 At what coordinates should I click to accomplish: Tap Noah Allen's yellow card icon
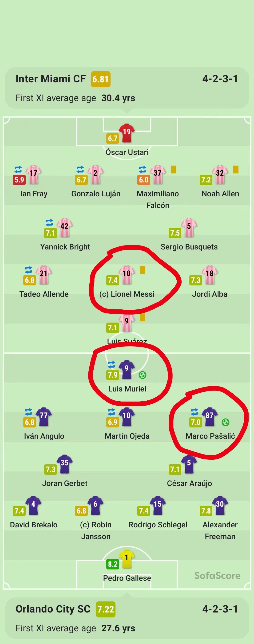[236, 170]
